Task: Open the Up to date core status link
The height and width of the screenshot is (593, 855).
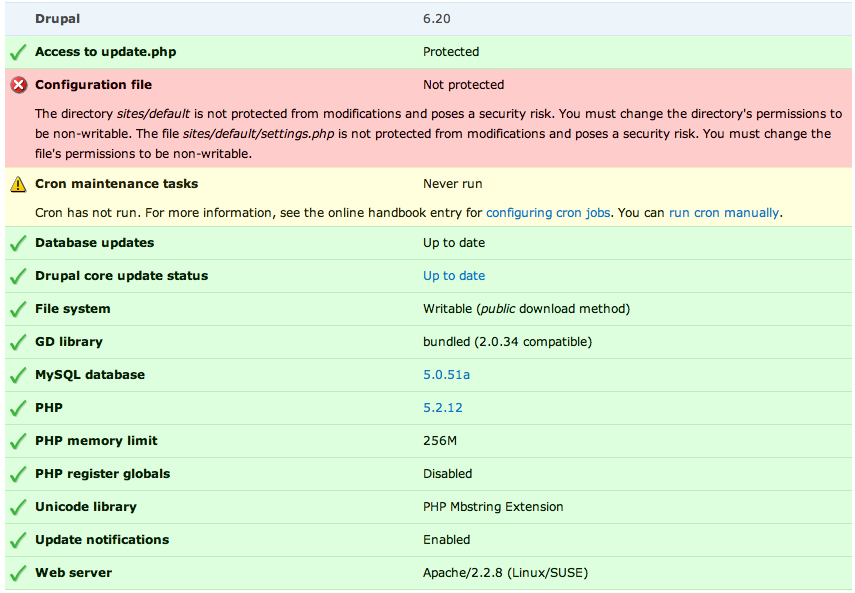Action: click(454, 276)
